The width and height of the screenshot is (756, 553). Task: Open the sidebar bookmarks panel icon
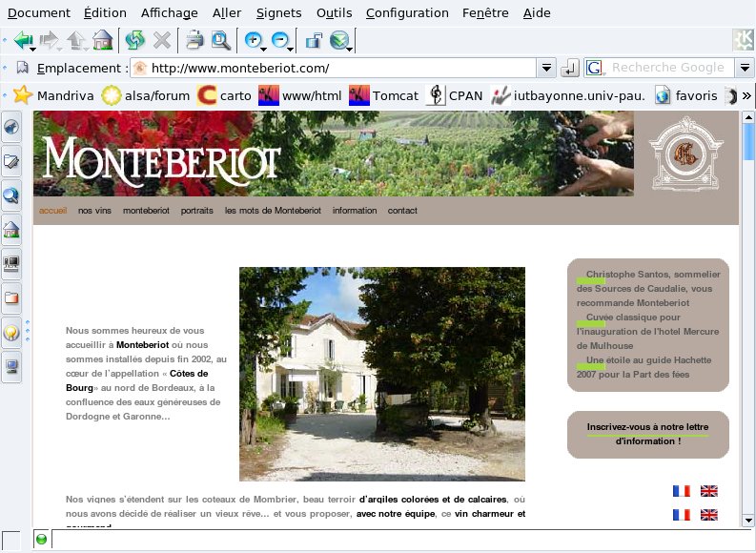point(11,161)
